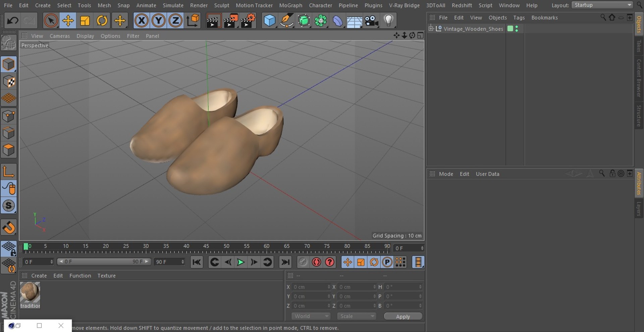Switch to Texture mode in left toolbar
This screenshot has width=644, height=332.
(9, 81)
